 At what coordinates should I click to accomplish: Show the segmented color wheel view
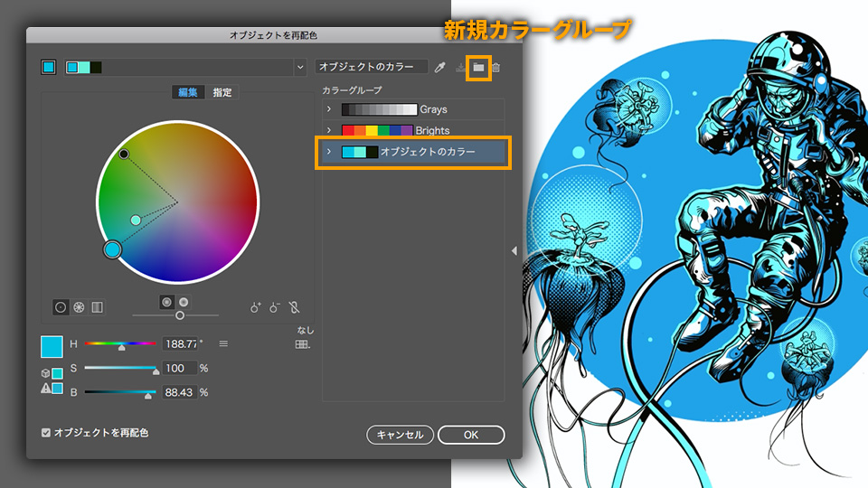click(x=80, y=307)
